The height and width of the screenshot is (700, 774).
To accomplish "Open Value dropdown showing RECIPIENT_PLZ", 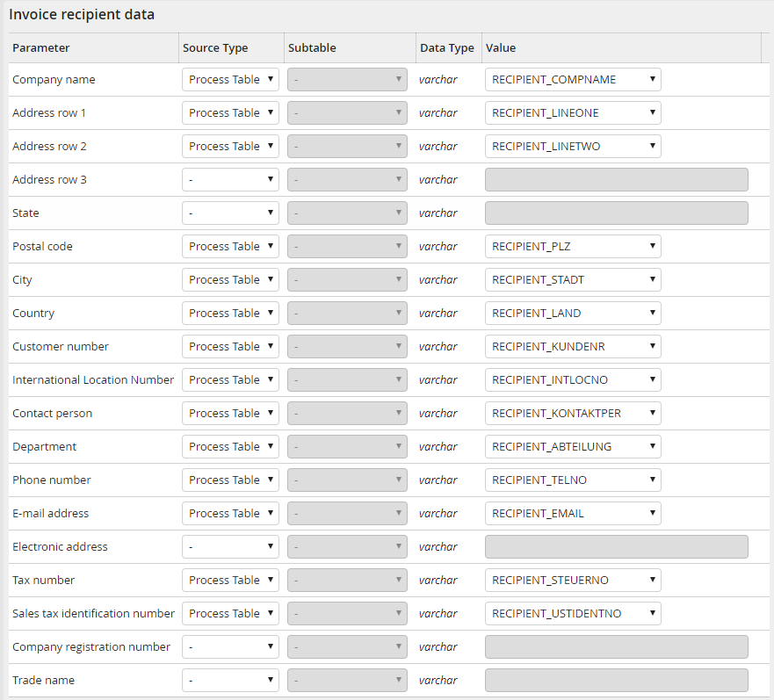I will coord(573,246).
